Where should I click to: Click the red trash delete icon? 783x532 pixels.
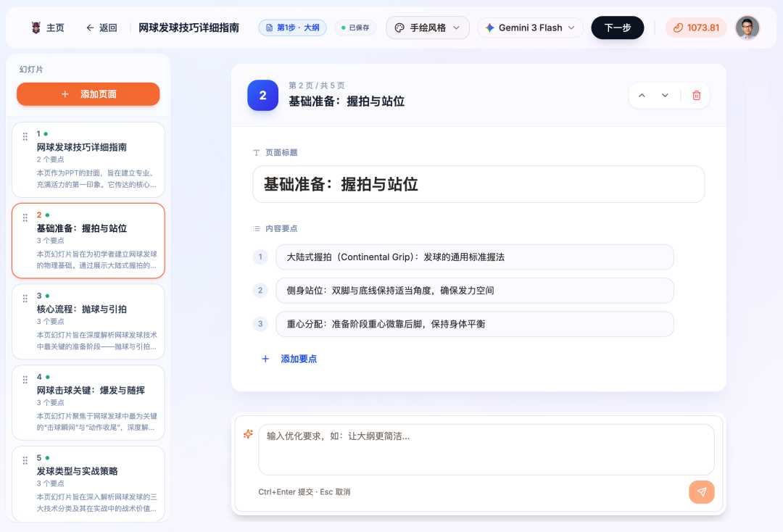click(696, 96)
